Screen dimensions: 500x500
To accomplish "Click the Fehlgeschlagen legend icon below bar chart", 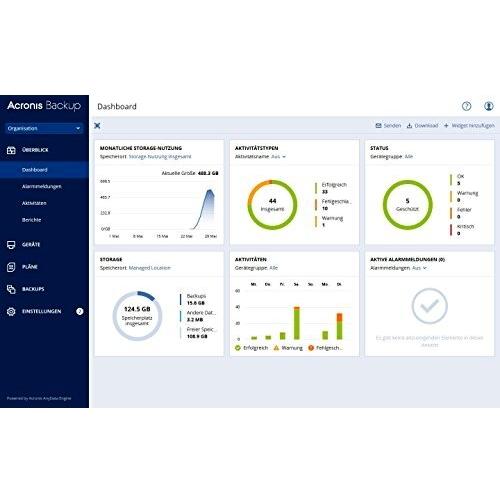I will pyautogui.click(x=311, y=348).
